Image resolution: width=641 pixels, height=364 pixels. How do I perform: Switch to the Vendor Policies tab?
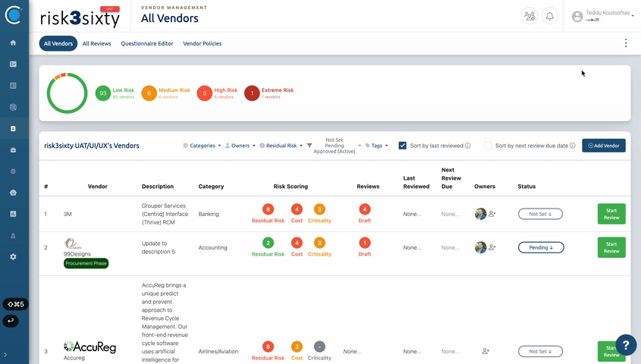click(203, 43)
